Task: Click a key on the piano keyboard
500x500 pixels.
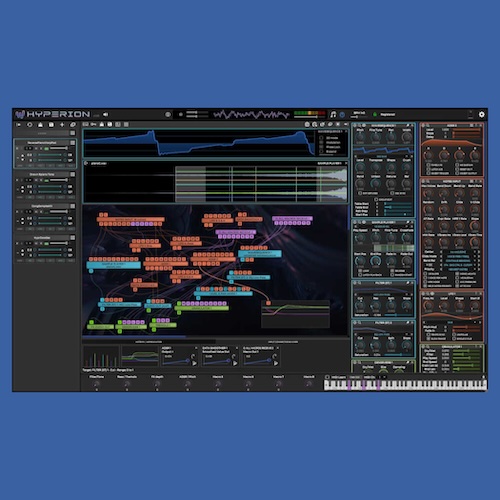Action: point(405,385)
